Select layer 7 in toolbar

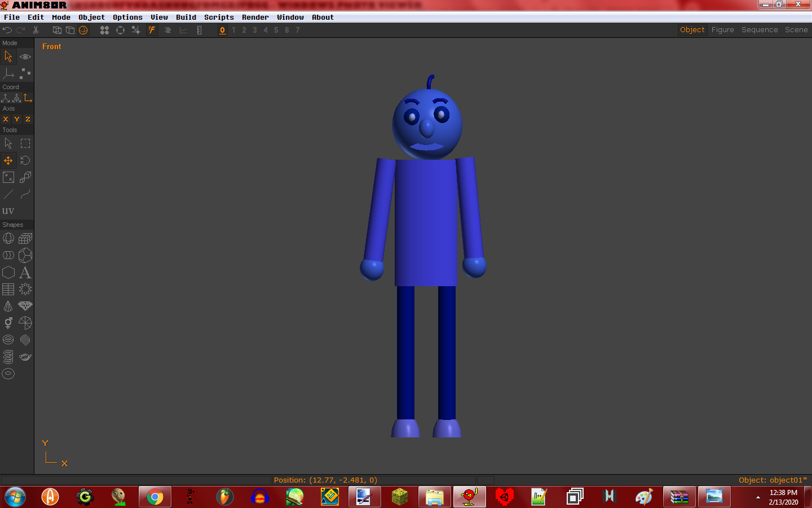(298, 30)
